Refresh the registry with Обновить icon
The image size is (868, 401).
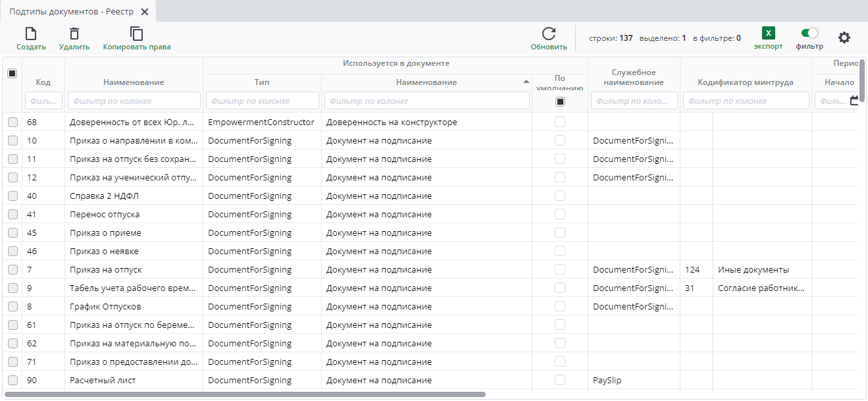[x=549, y=34]
